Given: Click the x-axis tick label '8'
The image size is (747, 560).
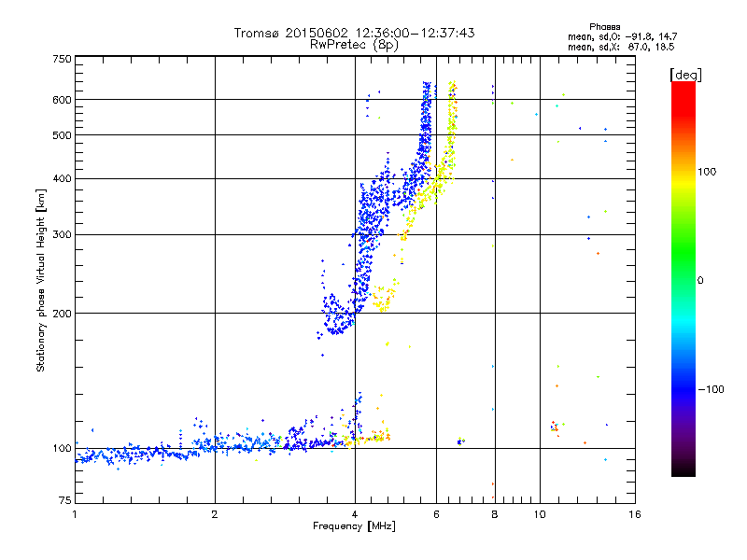Looking at the screenshot, I should 495,514.
